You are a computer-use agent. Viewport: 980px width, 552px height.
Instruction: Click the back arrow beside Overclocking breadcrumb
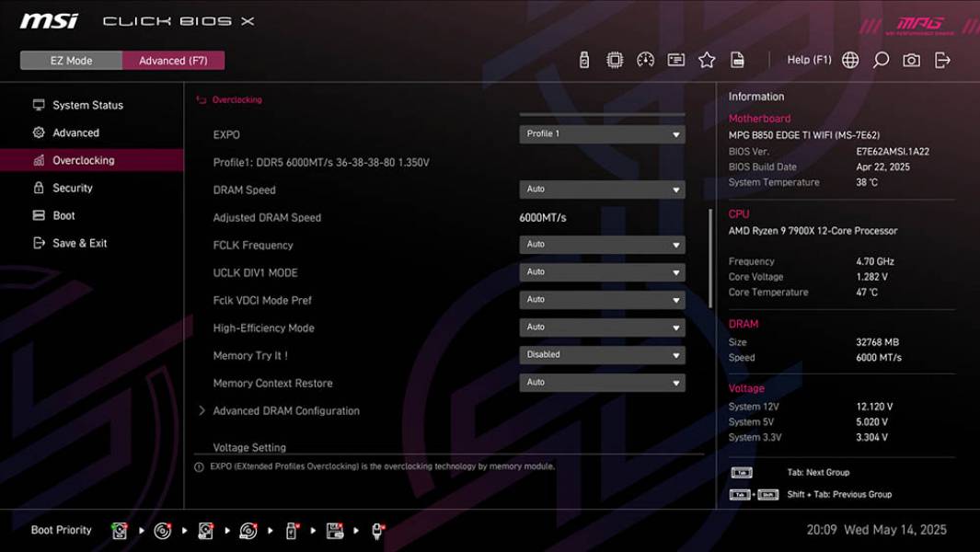coord(202,100)
